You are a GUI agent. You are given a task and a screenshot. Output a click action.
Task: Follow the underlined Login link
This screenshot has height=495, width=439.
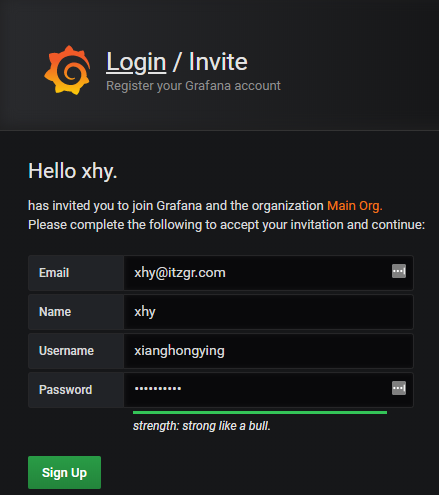point(136,62)
